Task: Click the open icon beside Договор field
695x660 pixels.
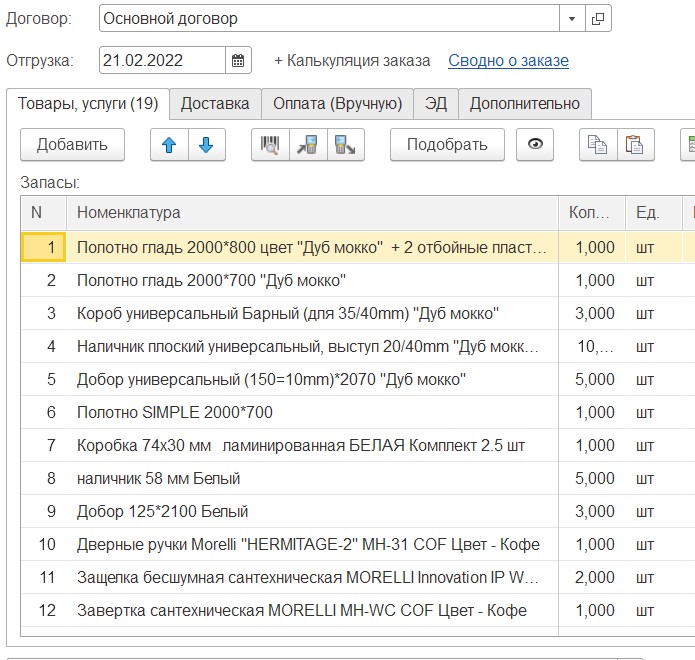Action: [x=598, y=19]
